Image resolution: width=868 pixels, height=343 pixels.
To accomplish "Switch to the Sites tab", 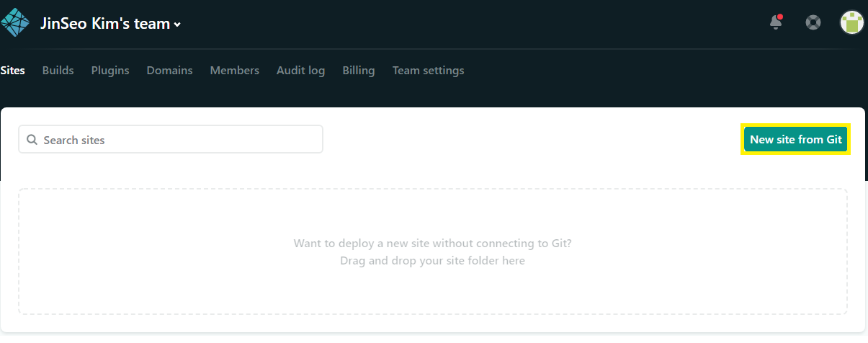I will click(12, 71).
